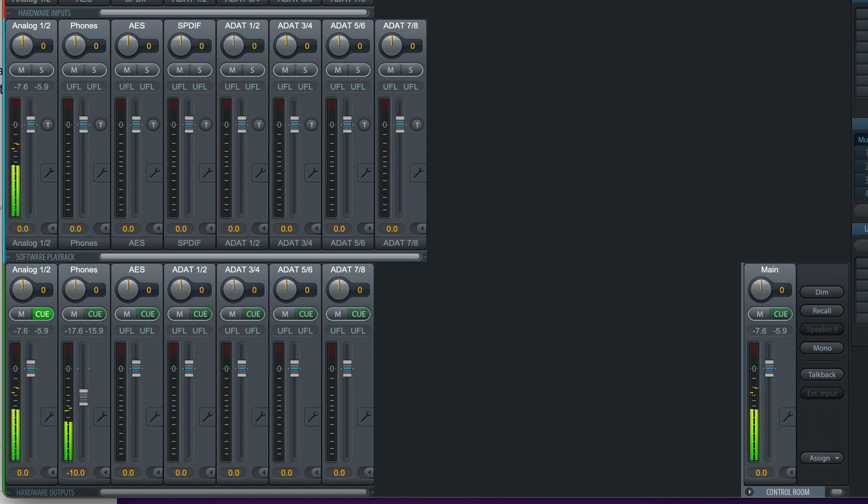Activate the Talkback button
The image size is (868, 504).
[821, 375]
